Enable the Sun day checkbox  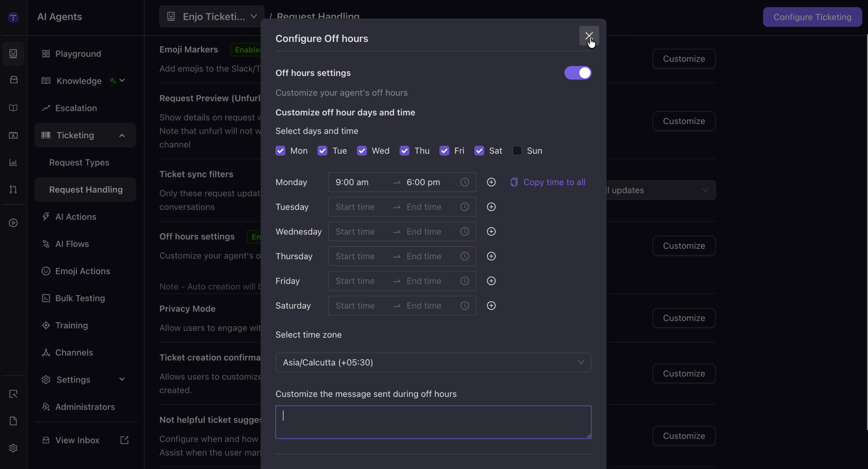click(x=517, y=151)
